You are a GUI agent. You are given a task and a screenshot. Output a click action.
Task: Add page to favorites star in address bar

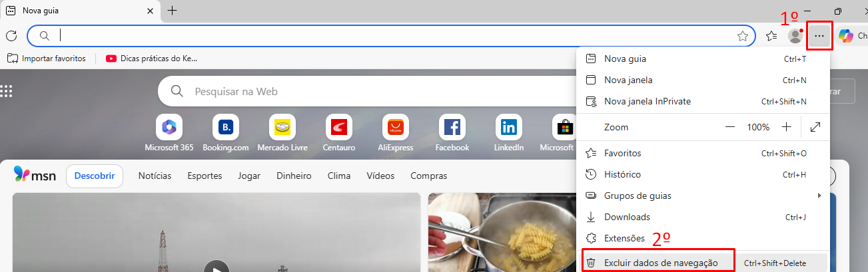click(x=743, y=36)
